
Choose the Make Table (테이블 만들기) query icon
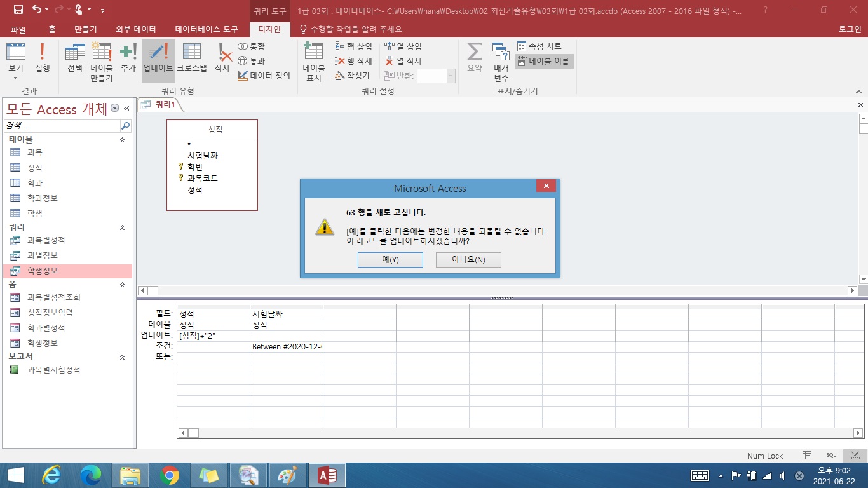click(x=101, y=60)
